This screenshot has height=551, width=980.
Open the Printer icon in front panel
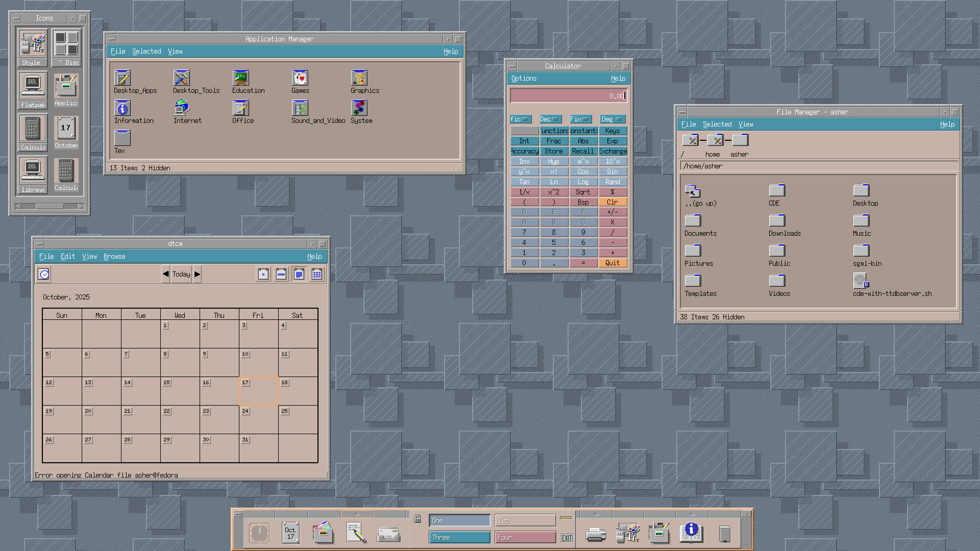click(x=595, y=534)
